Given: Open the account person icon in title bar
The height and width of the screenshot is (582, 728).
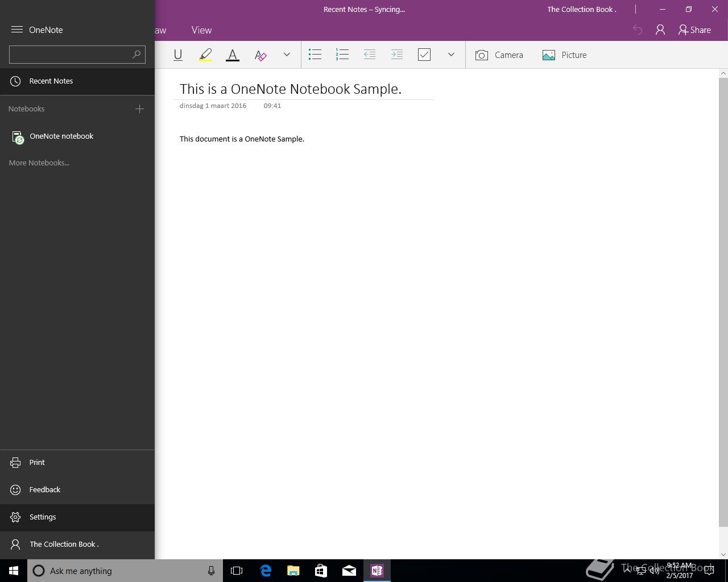Looking at the screenshot, I should (x=660, y=30).
